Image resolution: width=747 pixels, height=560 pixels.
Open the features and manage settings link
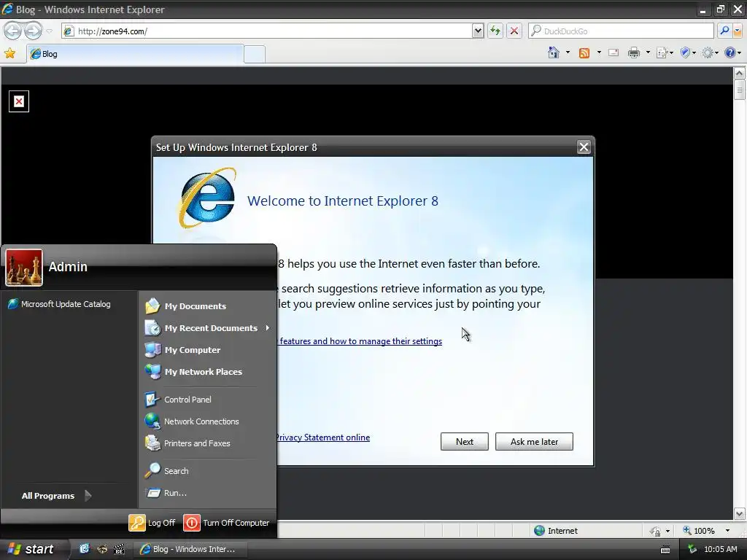point(360,341)
